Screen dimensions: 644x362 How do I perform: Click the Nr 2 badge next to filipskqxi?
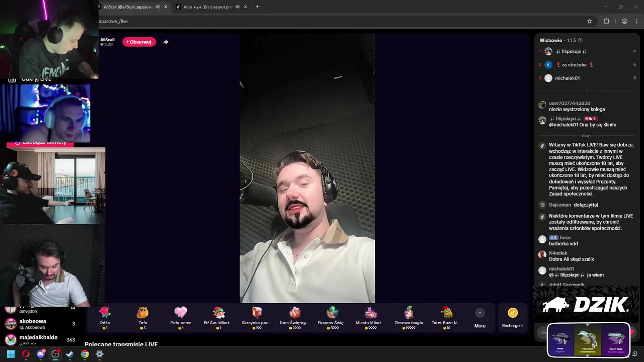[590, 119]
